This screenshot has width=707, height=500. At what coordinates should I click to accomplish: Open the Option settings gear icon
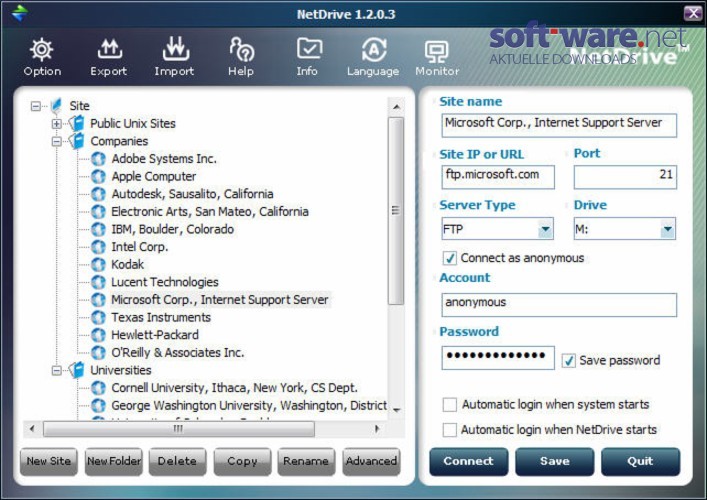tap(41, 50)
